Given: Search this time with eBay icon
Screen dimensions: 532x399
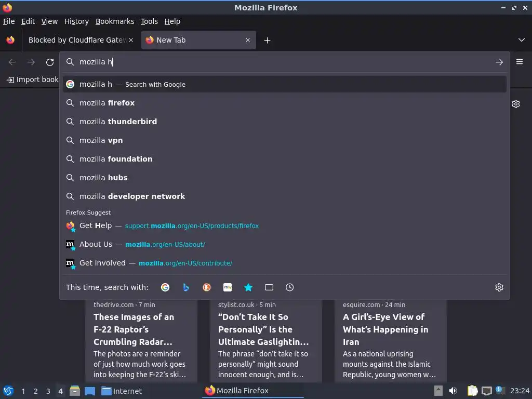Looking at the screenshot, I should point(228,287).
